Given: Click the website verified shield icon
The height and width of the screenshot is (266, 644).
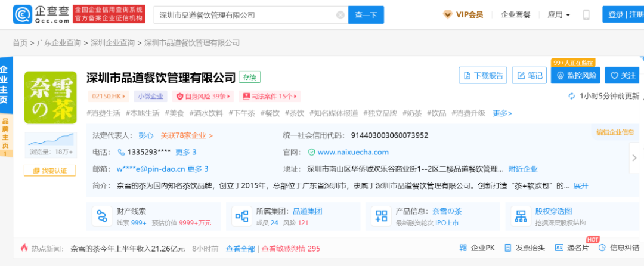Looking at the screenshot, I should tap(312, 152).
